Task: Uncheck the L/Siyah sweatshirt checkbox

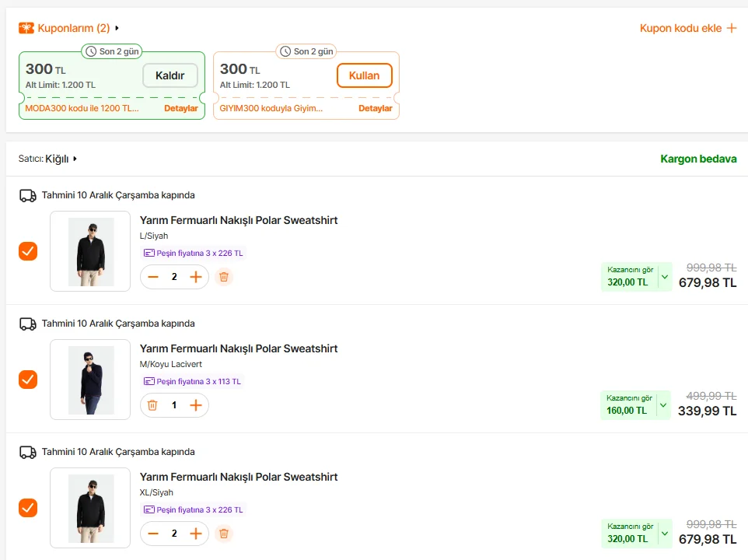Action: 28,251
